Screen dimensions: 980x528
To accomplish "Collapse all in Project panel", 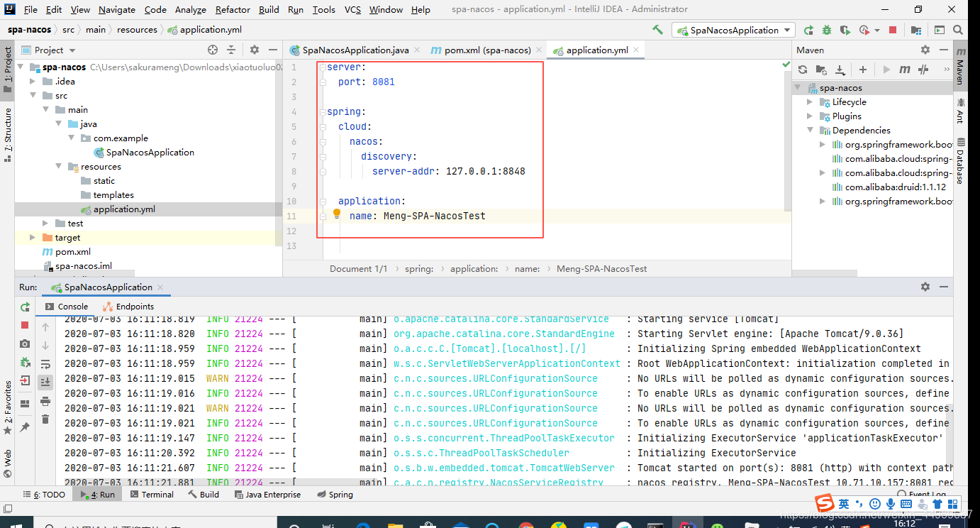I will click(230, 50).
